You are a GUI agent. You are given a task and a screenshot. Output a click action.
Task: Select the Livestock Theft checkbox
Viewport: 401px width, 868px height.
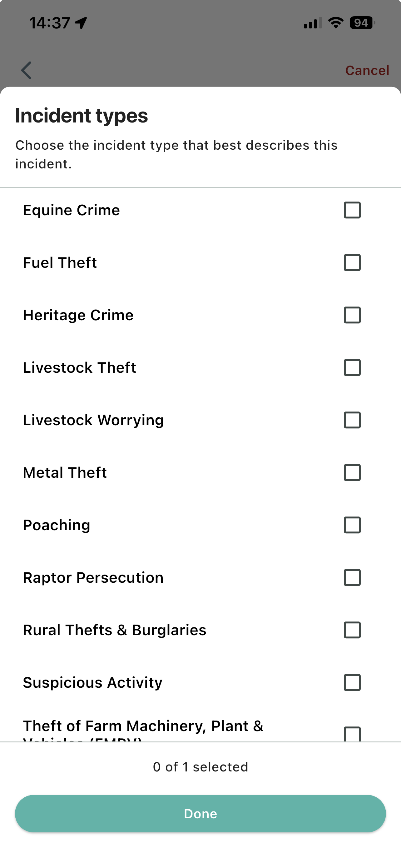pyautogui.click(x=352, y=368)
